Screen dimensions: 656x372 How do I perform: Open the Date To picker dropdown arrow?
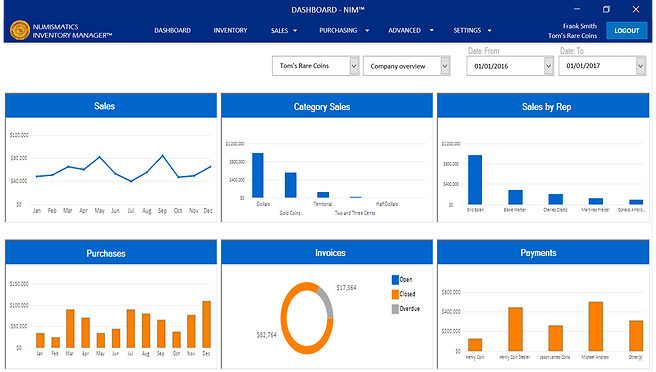pos(641,66)
